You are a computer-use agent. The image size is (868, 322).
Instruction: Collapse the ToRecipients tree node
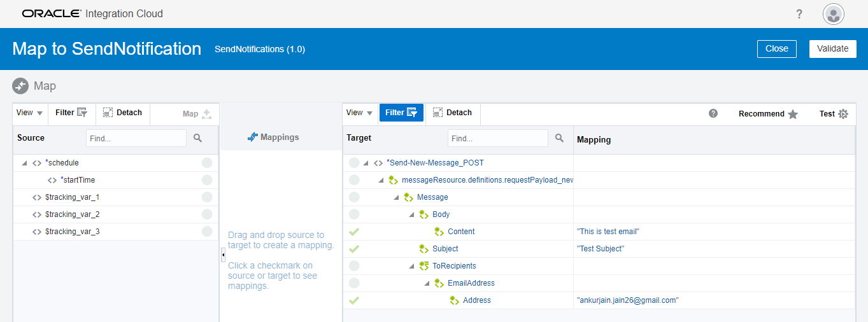point(411,266)
